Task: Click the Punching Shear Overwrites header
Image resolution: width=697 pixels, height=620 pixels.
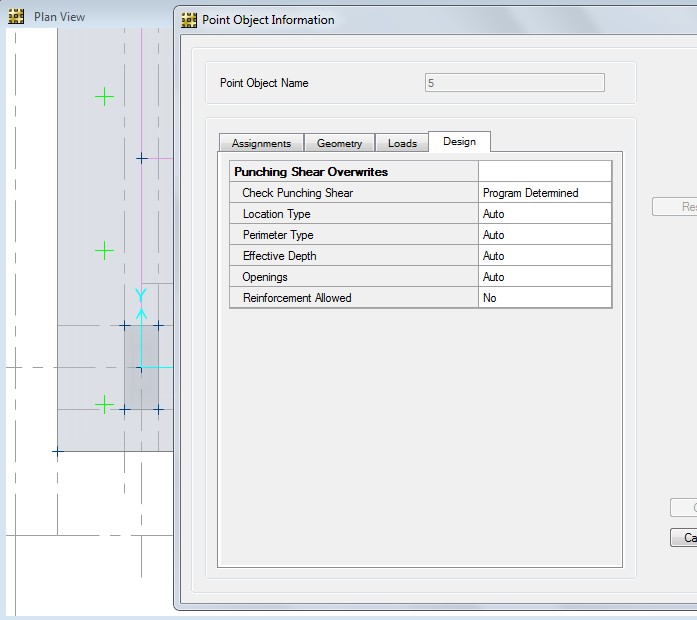Action: [354, 172]
